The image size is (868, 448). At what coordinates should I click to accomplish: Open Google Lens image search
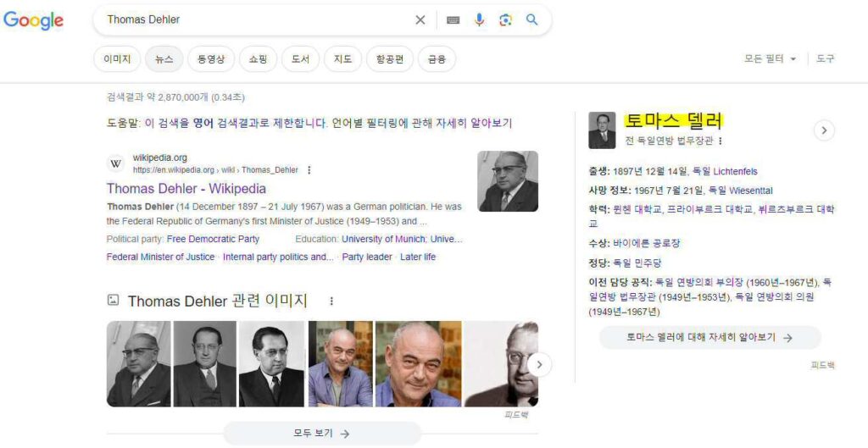[505, 20]
